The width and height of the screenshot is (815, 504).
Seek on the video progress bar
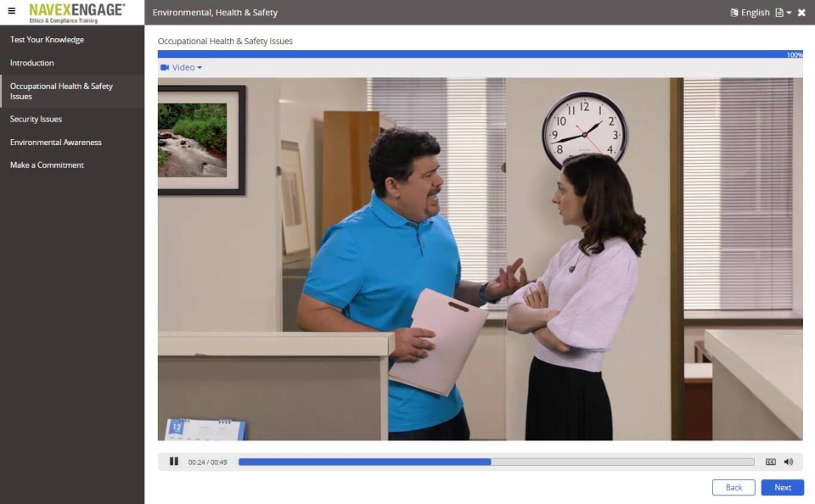click(x=497, y=462)
